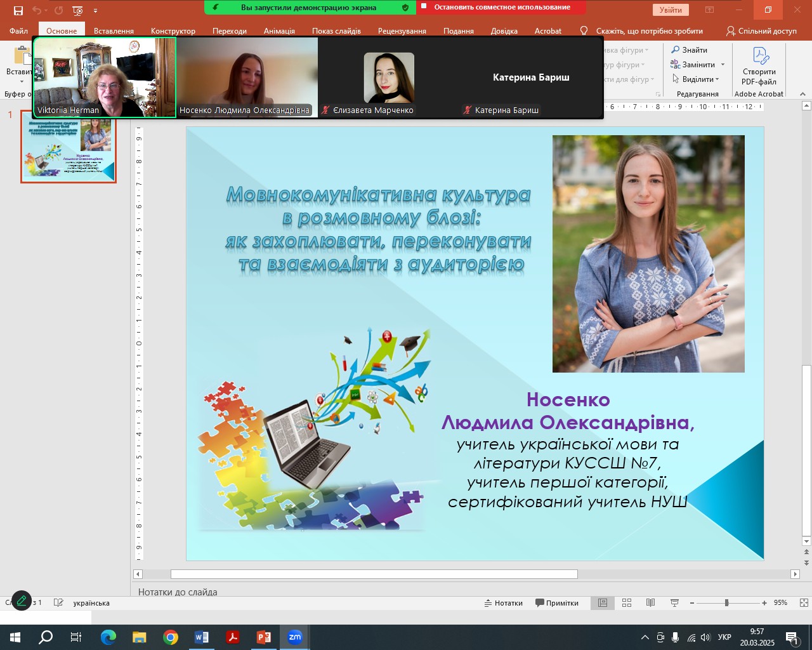Image resolution: width=812 pixels, height=650 pixels.
Task: Click spell check icon in status bar
Action: click(58, 602)
